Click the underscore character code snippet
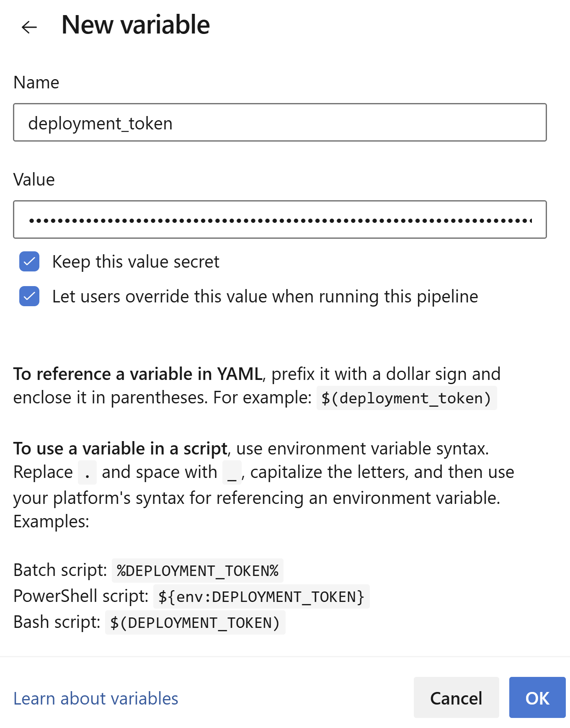 tap(232, 472)
